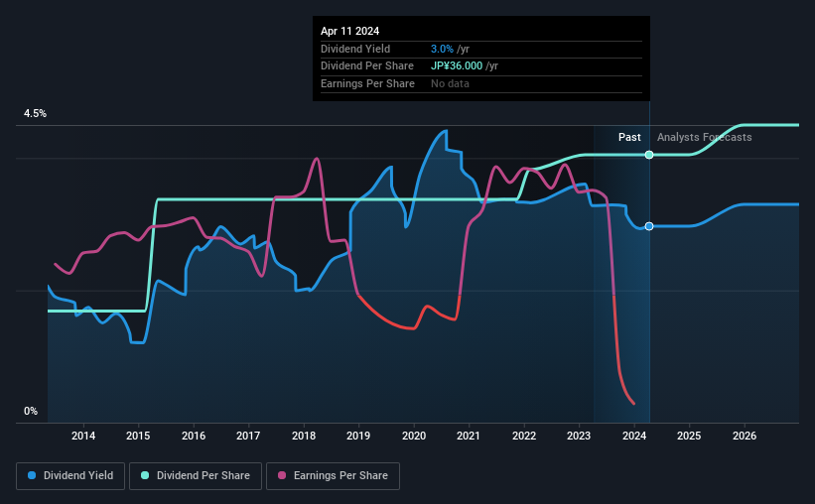The height and width of the screenshot is (504, 815).
Task: Click the JP¥36.000 dividend value
Action: point(457,66)
